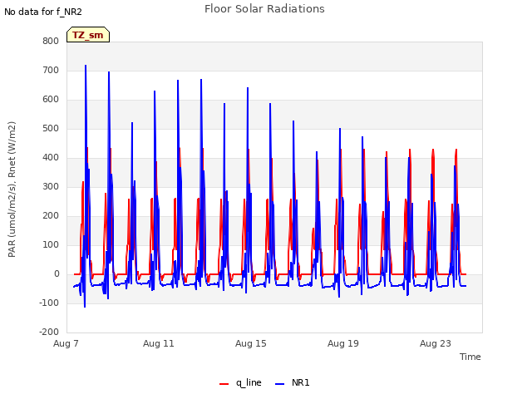Click the 700 y-axis tick label

51,70
